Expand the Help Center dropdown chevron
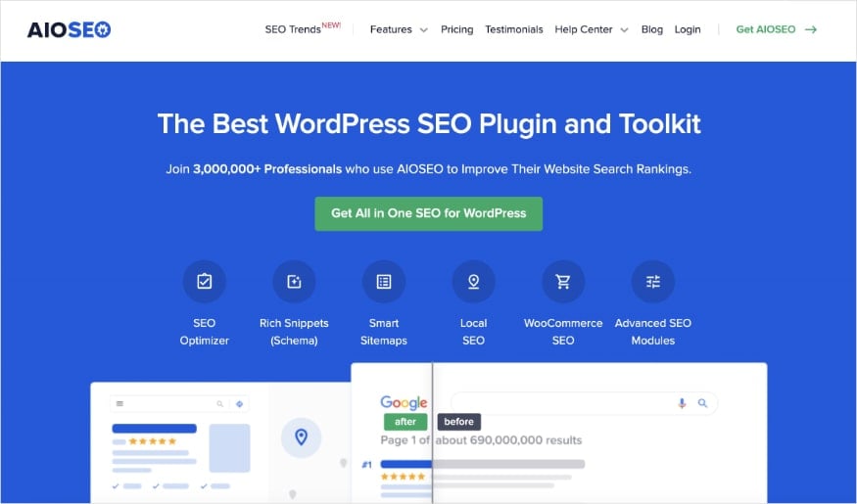The height and width of the screenshot is (504, 857). [624, 30]
